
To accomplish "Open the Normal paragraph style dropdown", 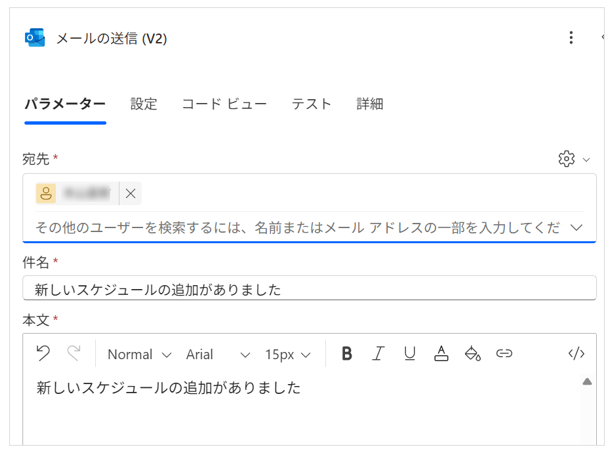I will pyautogui.click(x=139, y=354).
